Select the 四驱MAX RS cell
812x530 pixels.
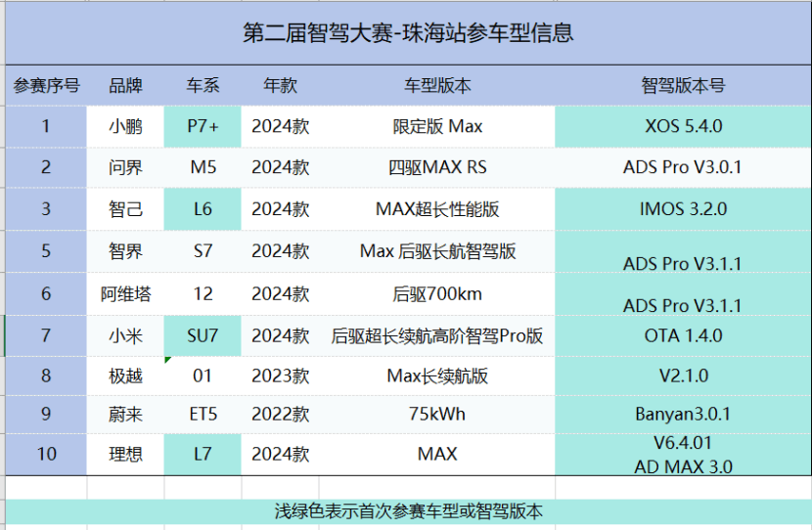point(437,167)
